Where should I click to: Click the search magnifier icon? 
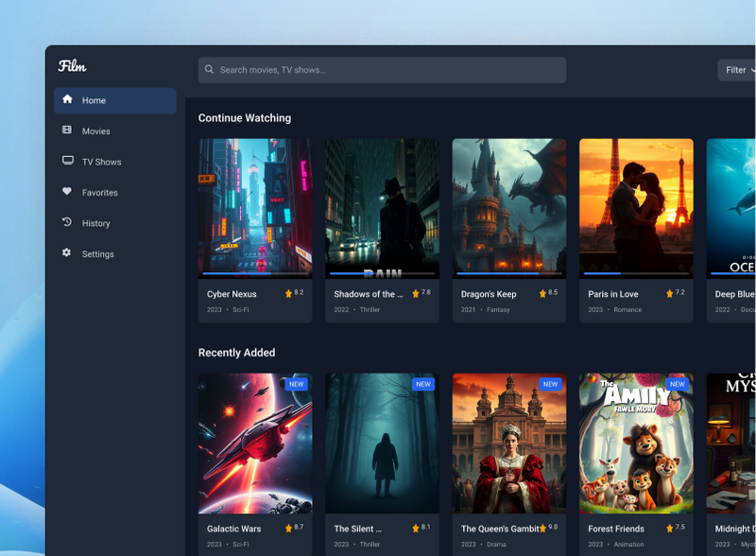[x=209, y=70]
